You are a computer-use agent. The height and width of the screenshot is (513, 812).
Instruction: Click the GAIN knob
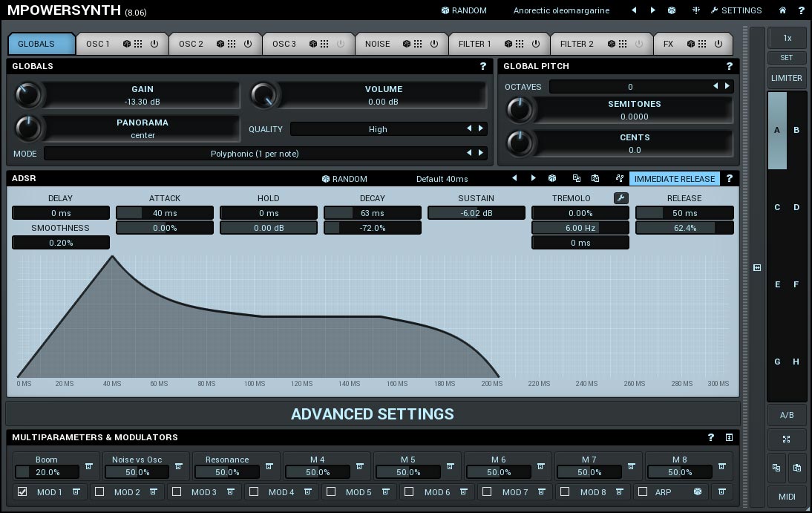27,95
